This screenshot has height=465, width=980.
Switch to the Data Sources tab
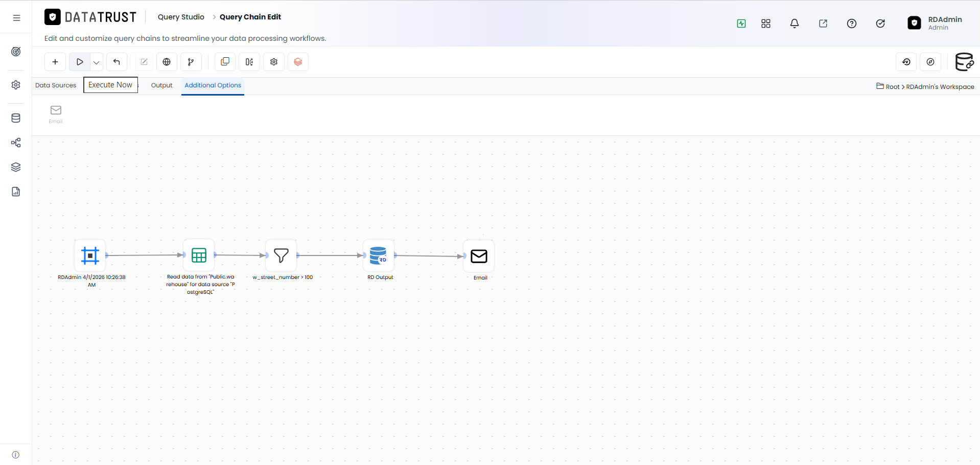[x=56, y=85]
